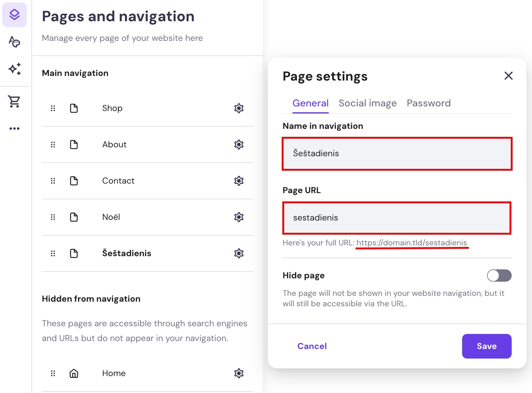
Task: Click the Page URL field
Action: click(397, 218)
